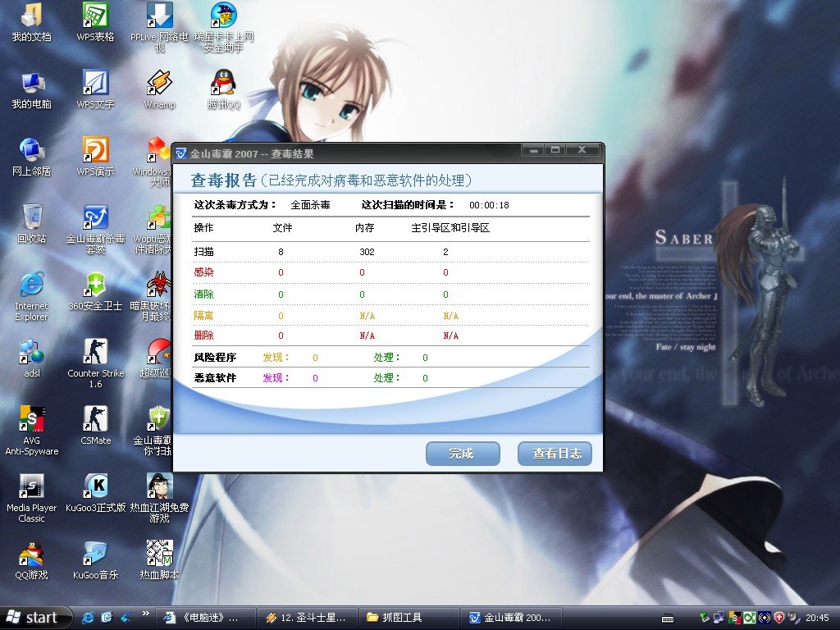Screen dimensions: 840x630
Task: Open 金山毒霸杀毒套装 desktop shortcut
Action: pyautogui.click(x=95, y=230)
